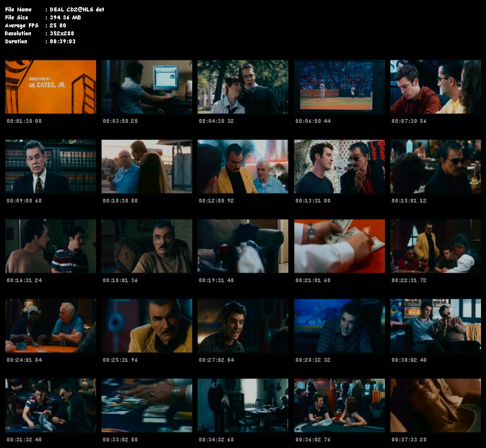The image size is (486, 448).
Task: Select the thumbnail at 00:37:33.20
Action: 436,405
